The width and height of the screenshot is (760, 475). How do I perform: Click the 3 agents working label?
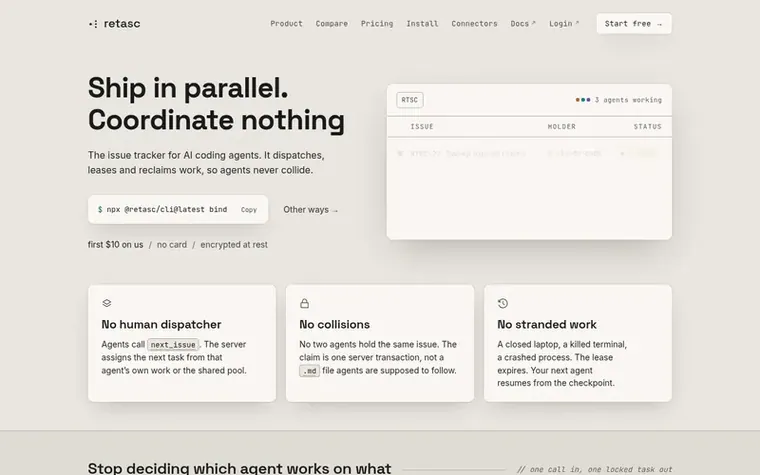point(628,100)
